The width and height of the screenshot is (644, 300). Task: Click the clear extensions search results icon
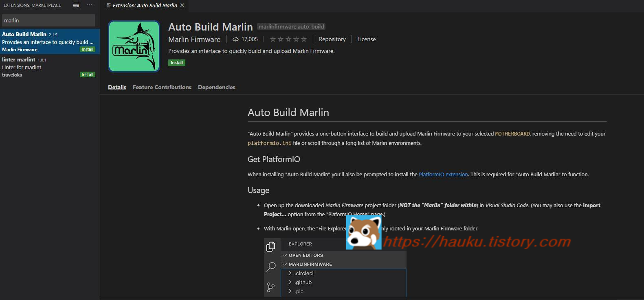coord(76,5)
